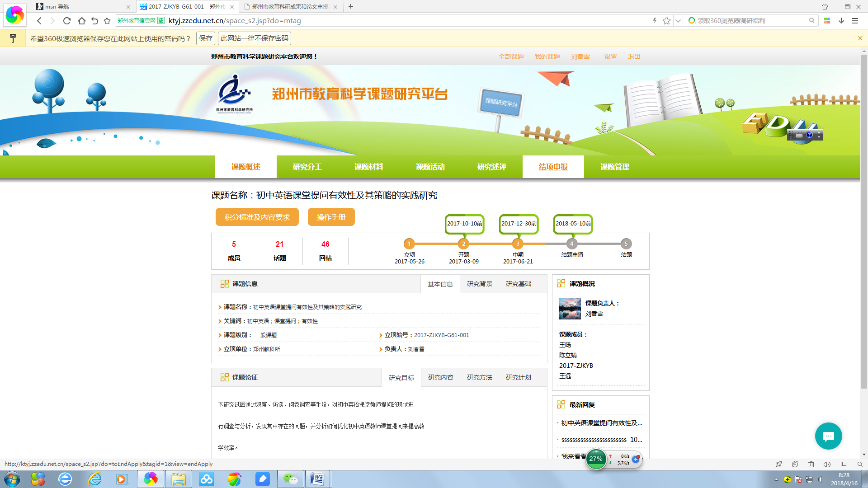The width and height of the screenshot is (868, 488).
Task: Select 研究述评 navigation tab
Action: pos(492,167)
